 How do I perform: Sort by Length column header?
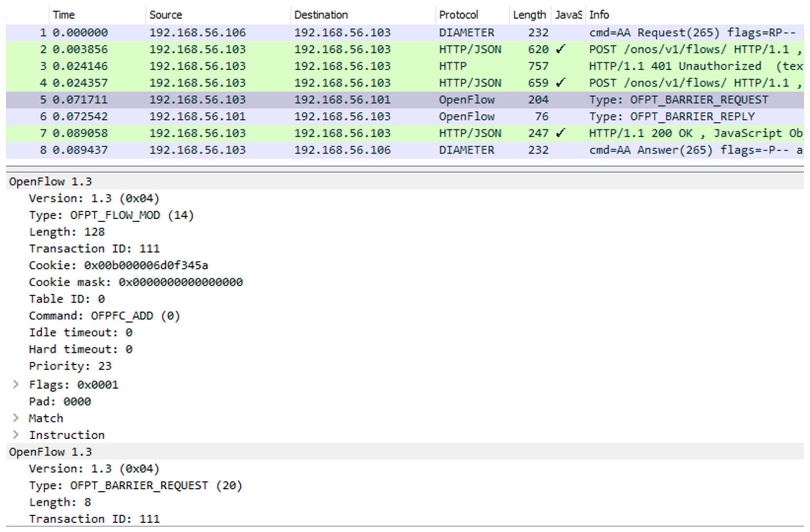[x=529, y=15]
